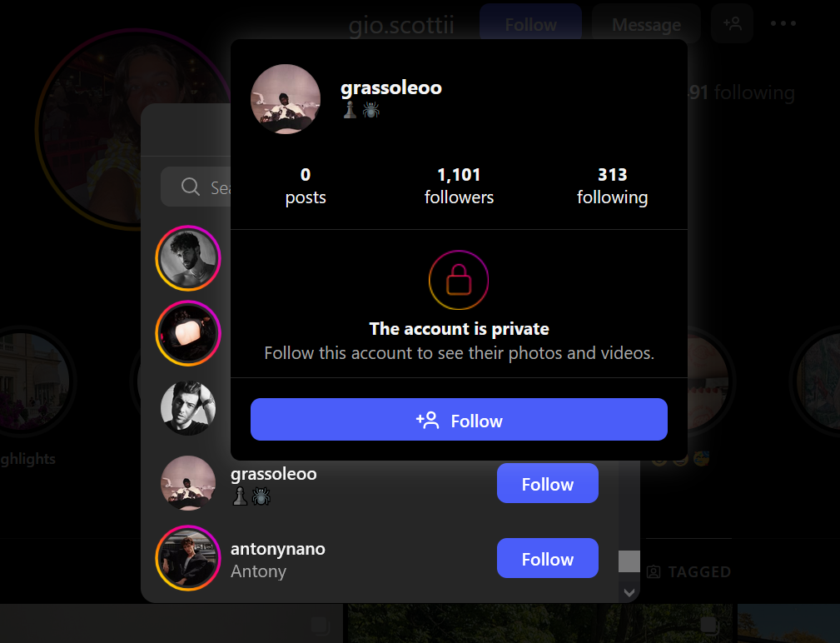Open the first story avatar in list
The width and height of the screenshot is (840, 643).
coord(188,258)
